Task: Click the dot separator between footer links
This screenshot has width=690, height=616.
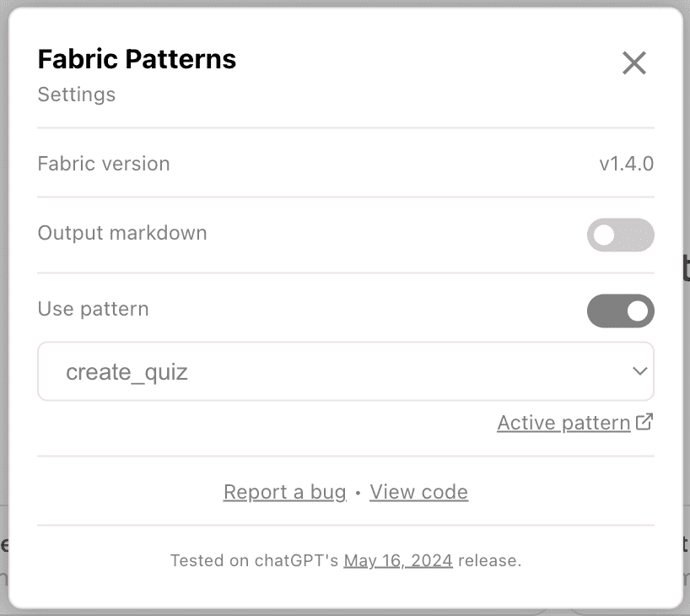Action: point(358,493)
